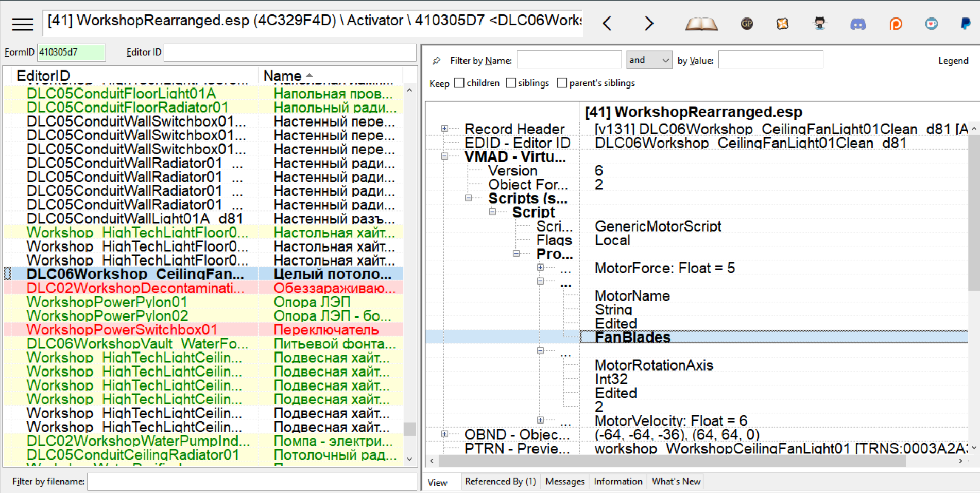Image resolution: width=980 pixels, height=493 pixels.
Task: Collapse the VMAD Virtual Machine Adapter node
Action: (444, 156)
